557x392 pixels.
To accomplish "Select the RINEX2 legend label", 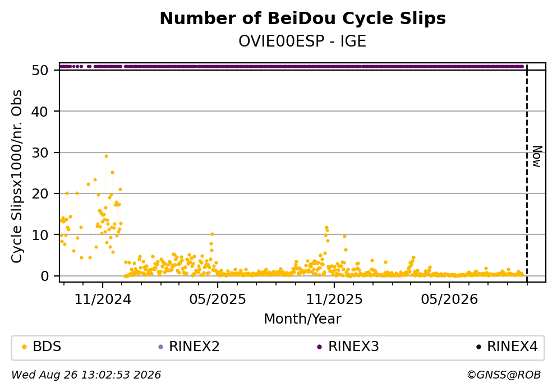I will pyautogui.click(x=194, y=347).
